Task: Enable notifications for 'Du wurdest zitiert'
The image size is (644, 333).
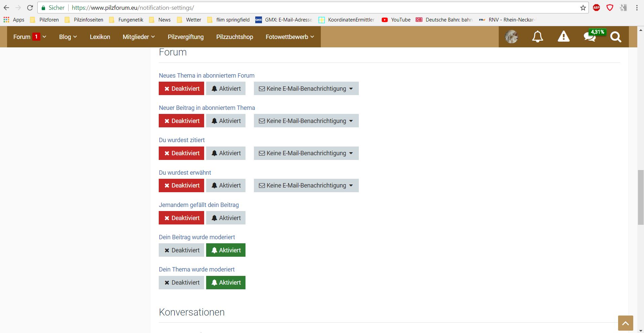Action: pyautogui.click(x=226, y=153)
